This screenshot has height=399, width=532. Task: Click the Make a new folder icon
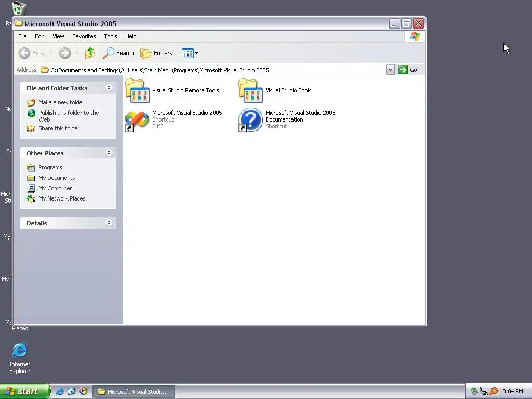[31, 102]
